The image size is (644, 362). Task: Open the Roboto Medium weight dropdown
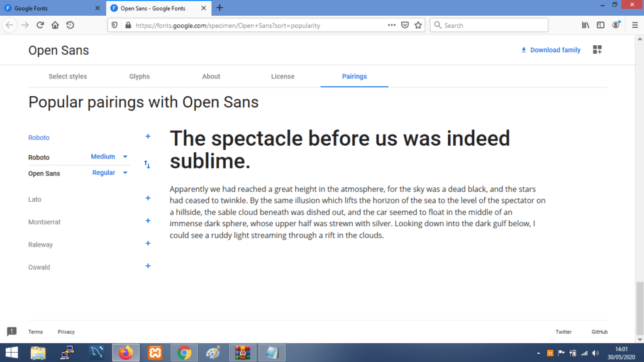(109, 156)
